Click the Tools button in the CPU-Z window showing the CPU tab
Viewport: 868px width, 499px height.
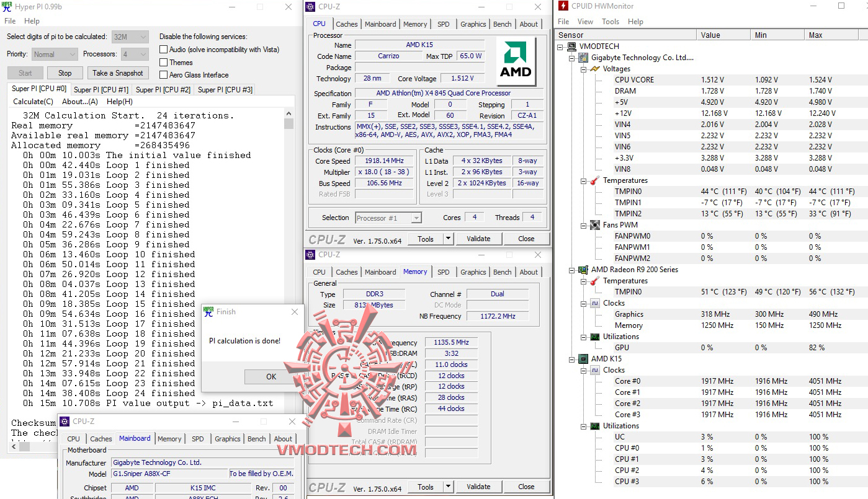[426, 239]
